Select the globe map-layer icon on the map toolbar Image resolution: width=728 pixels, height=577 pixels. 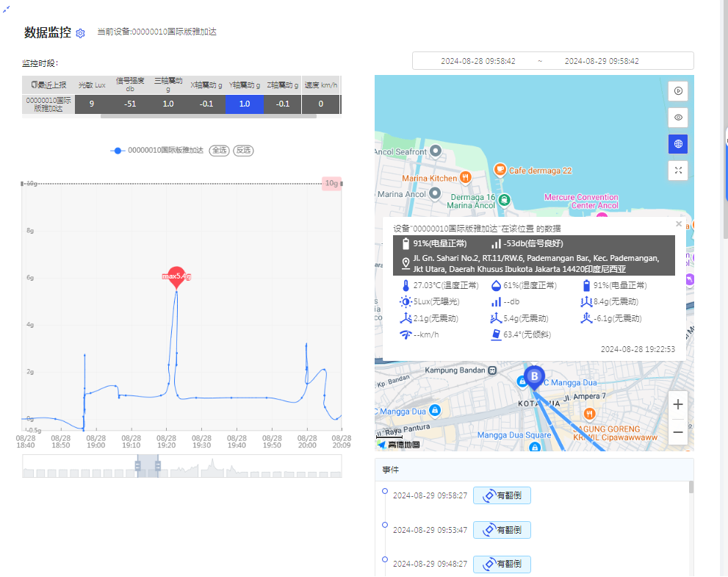click(677, 143)
